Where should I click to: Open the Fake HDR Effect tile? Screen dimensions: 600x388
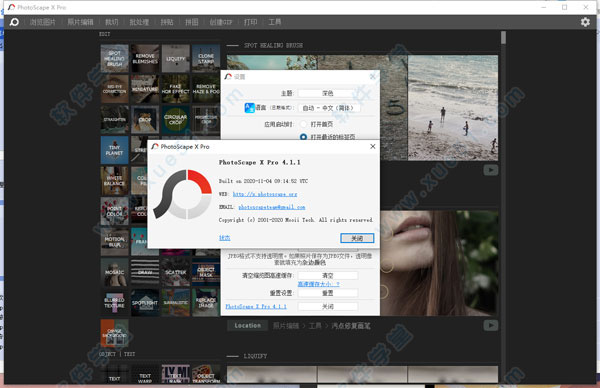point(176,89)
